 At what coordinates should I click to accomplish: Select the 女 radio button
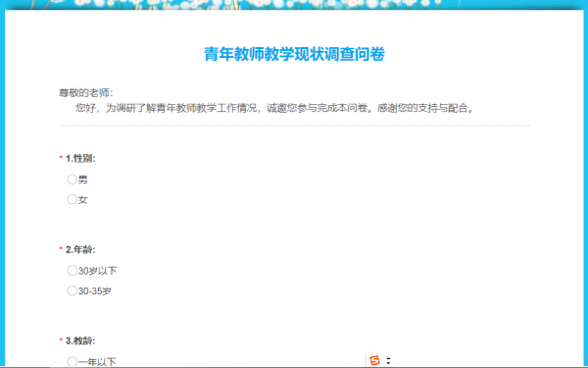[x=72, y=199]
